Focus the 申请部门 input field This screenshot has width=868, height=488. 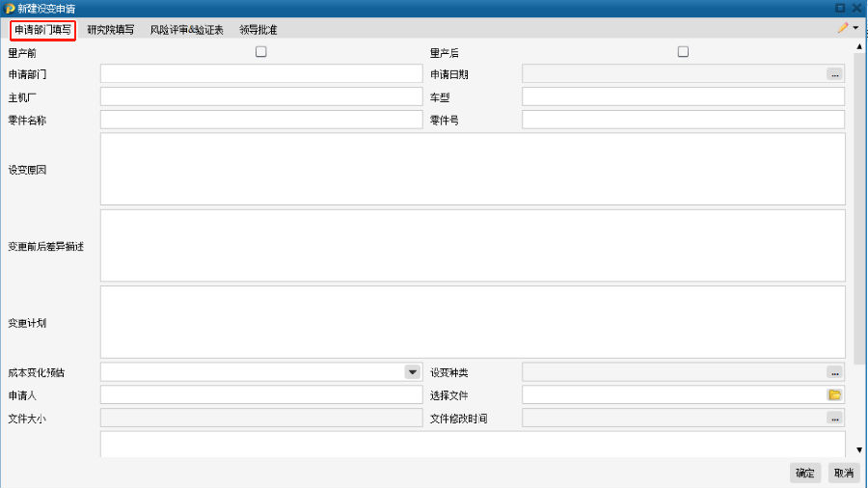[x=261, y=73]
